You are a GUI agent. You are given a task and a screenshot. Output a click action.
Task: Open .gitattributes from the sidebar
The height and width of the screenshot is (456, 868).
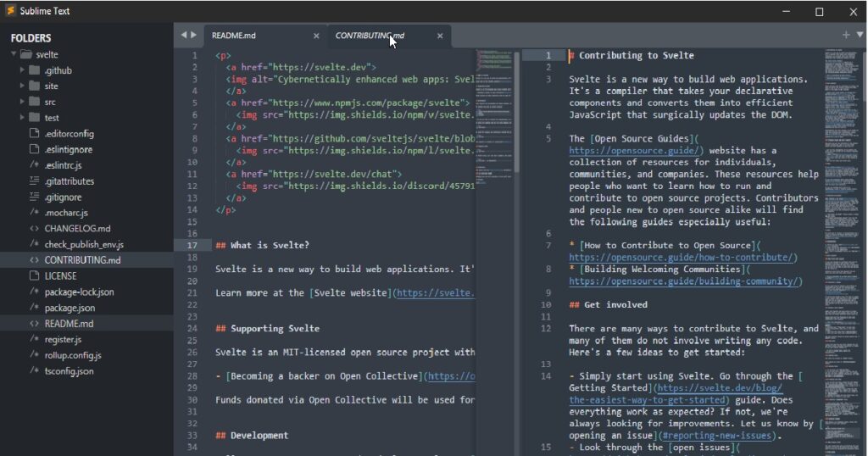pos(70,181)
